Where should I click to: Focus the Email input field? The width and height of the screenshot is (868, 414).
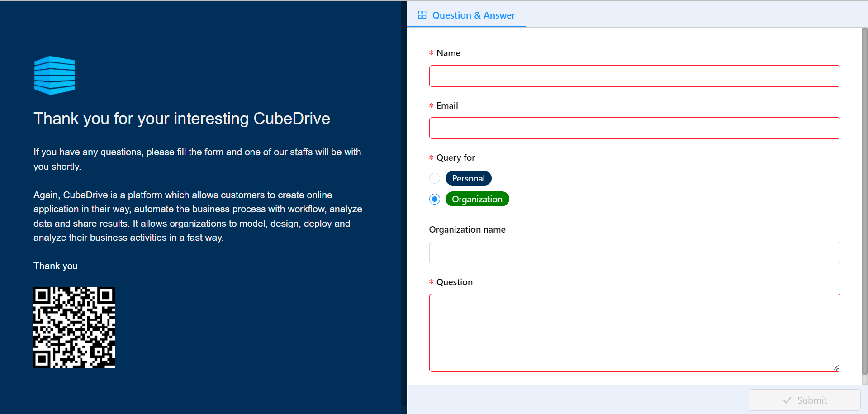(x=634, y=128)
